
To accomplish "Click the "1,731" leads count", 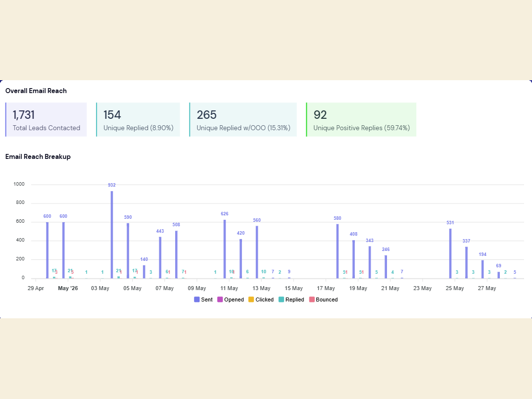I will pyautogui.click(x=24, y=115).
